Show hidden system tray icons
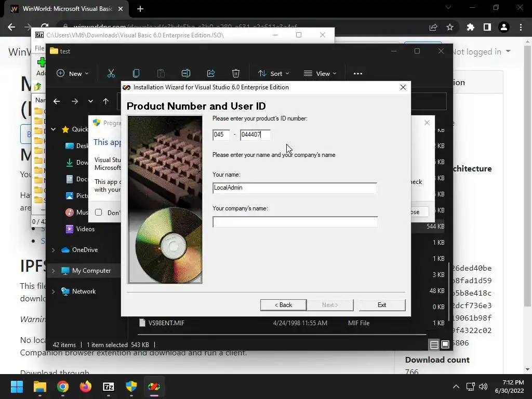Viewport: 532px width, 399px height. [x=456, y=387]
